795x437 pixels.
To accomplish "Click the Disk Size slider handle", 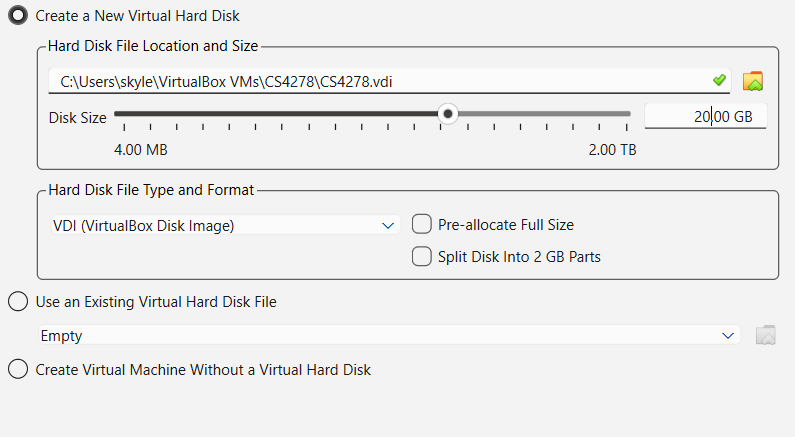I will pos(449,115).
